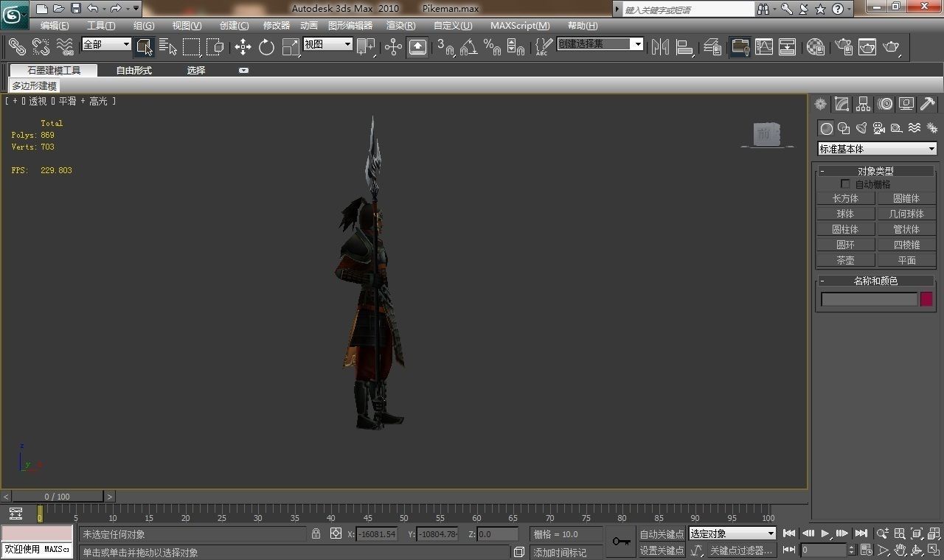Screen dimensions: 944x560
Task: Open the 创建(C) menu
Action: [x=234, y=26]
